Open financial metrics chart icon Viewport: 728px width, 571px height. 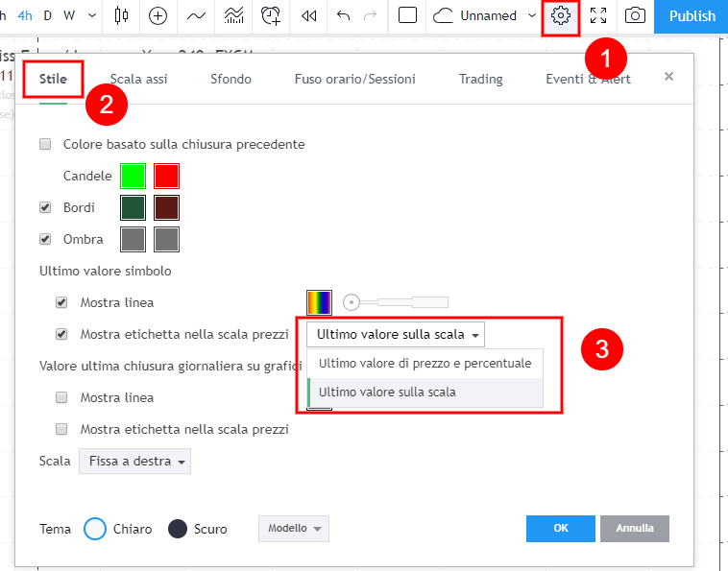[x=233, y=15]
